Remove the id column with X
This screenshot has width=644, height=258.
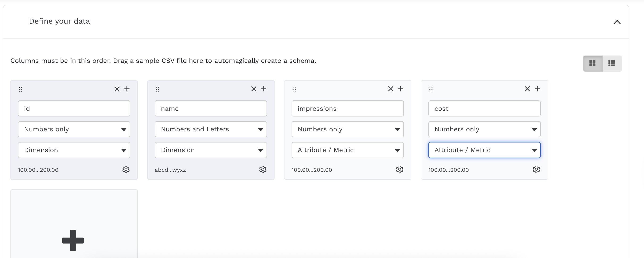117,89
